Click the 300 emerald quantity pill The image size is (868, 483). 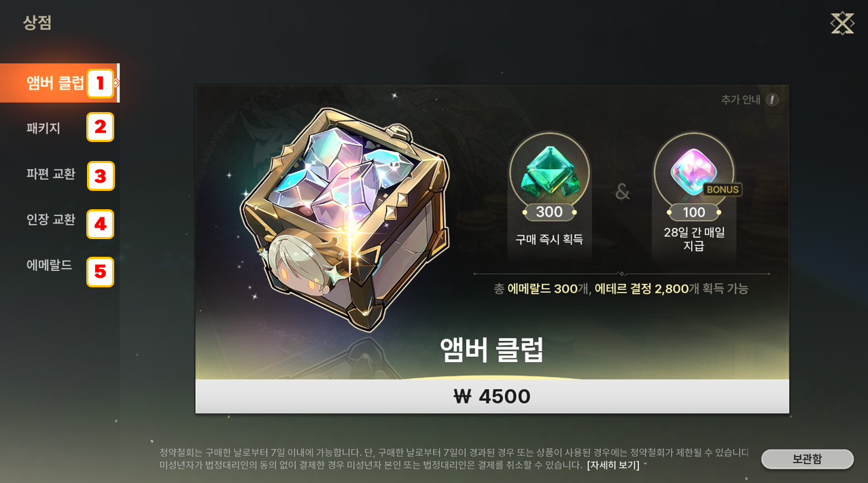(x=549, y=212)
